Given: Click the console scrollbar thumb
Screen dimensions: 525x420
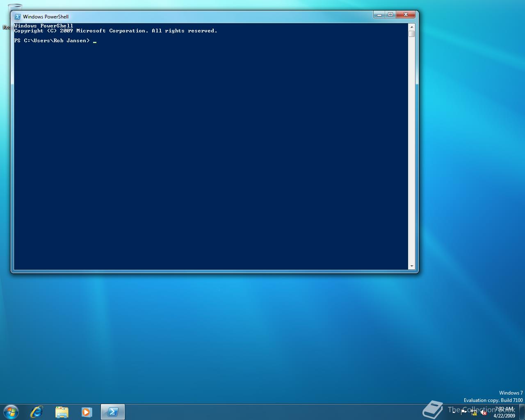Looking at the screenshot, I should pos(412,34).
